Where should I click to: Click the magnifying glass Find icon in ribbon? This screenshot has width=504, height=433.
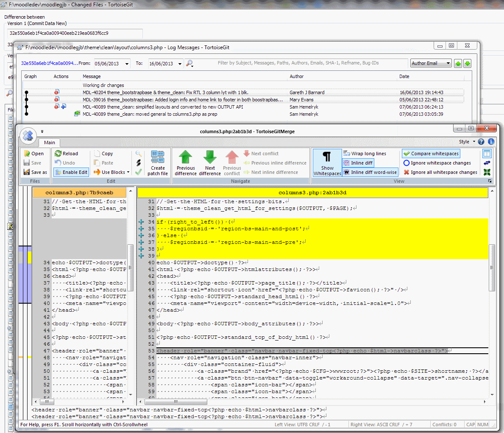point(139,154)
